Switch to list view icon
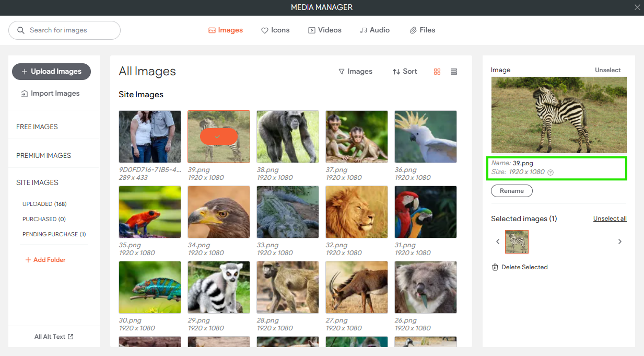Screen dimensions: 644x356 click(453, 72)
